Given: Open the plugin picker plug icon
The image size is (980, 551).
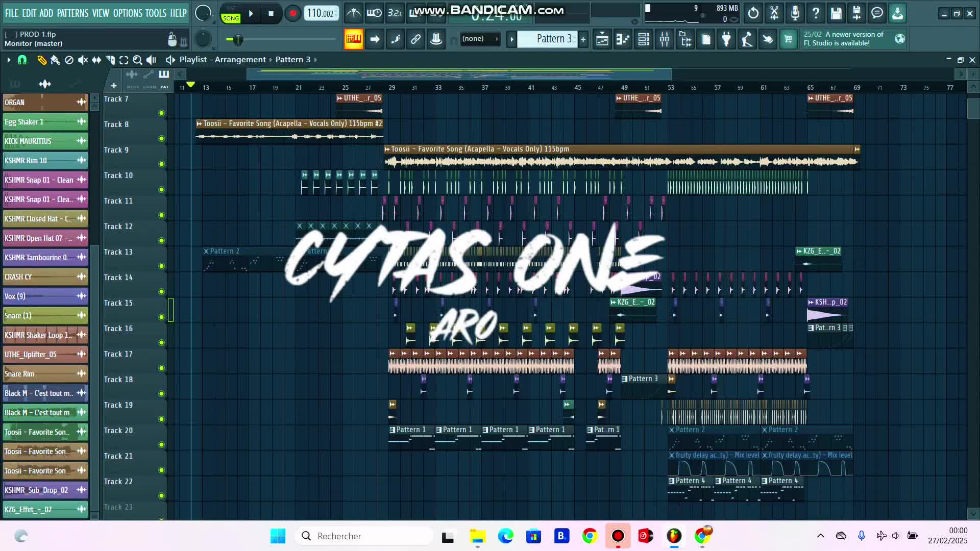Looking at the screenshot, I should click(x=726, y=39).
